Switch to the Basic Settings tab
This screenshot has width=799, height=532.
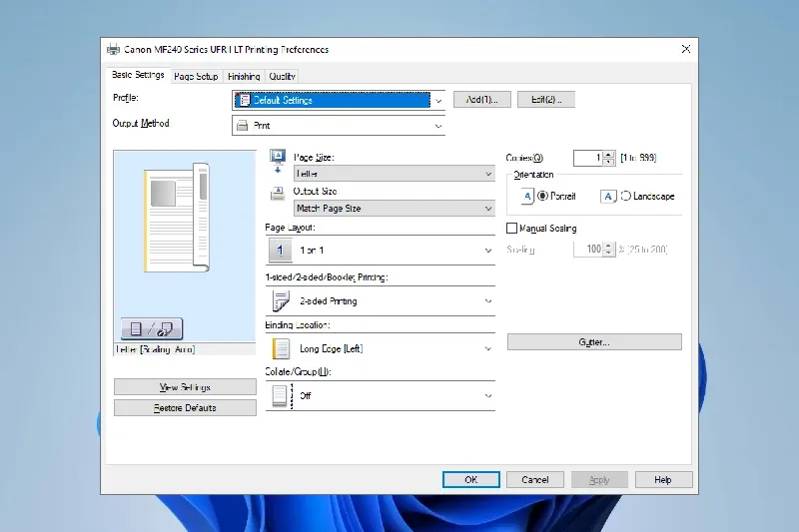[138, 75]
